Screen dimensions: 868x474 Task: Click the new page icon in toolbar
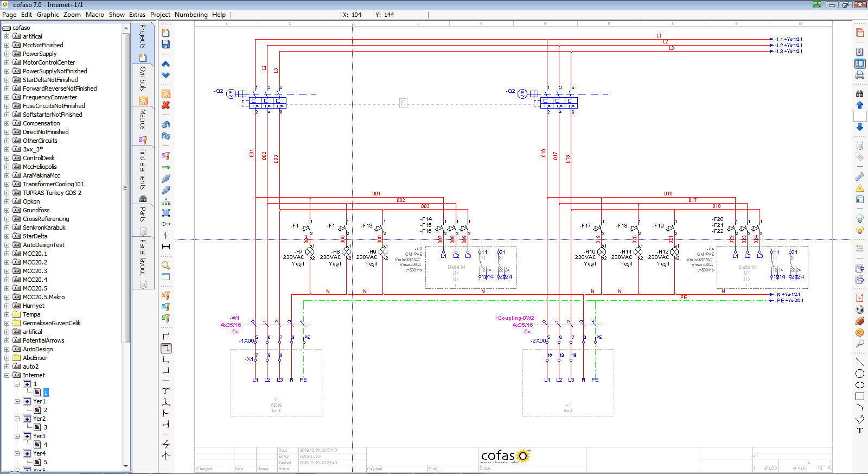pyautogui.click(x=166, y=33)
